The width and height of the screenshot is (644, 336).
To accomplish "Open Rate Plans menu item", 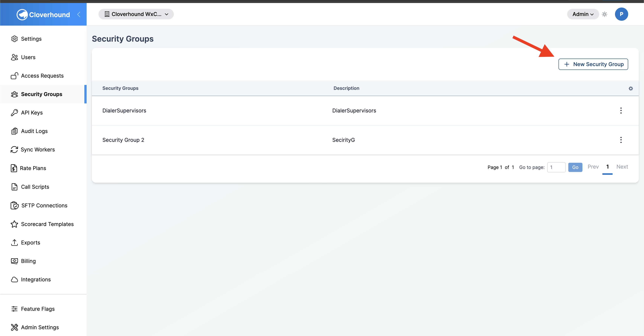I will click(x=43, y=168).
